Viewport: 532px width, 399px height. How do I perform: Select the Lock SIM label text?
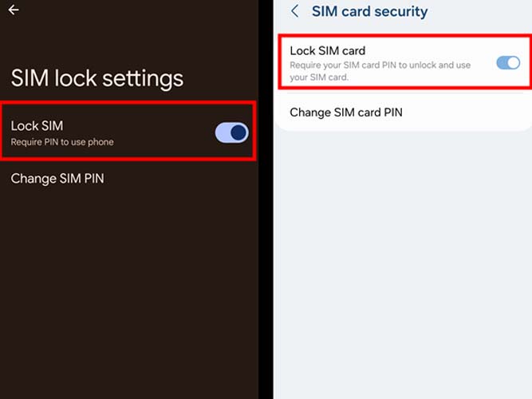click(x=37, y=126)
